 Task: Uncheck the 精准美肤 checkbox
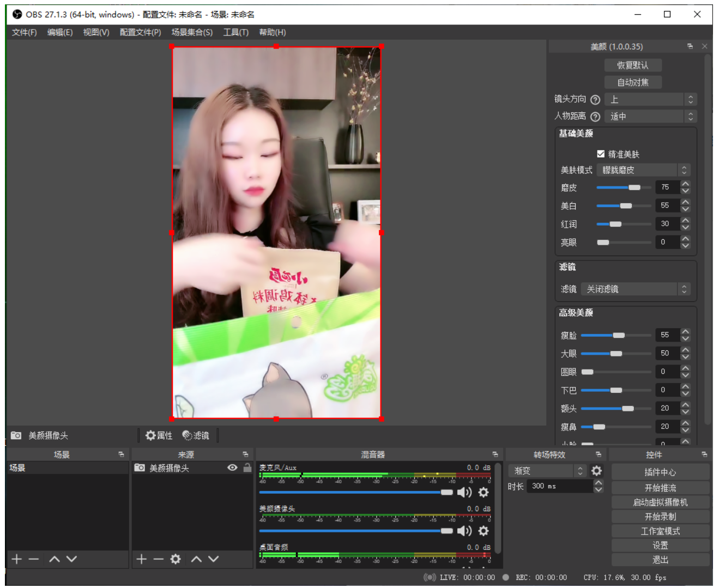pos(601,154)
